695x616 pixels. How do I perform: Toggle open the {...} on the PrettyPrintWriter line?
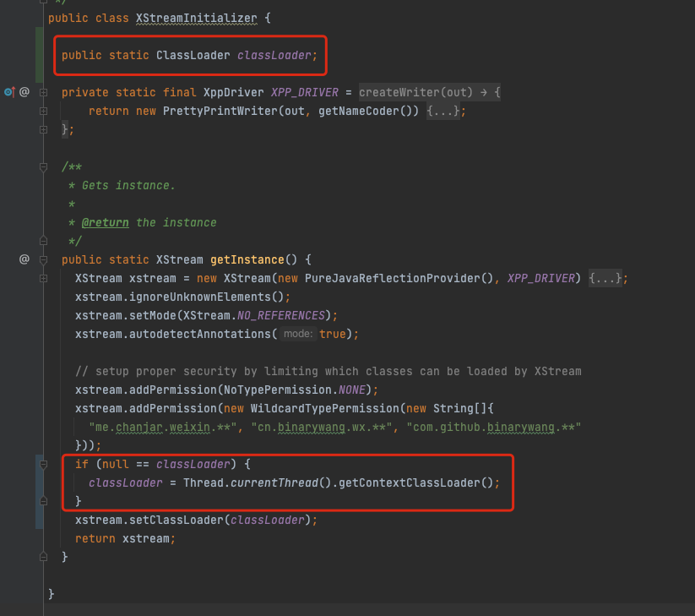(441, 110)
